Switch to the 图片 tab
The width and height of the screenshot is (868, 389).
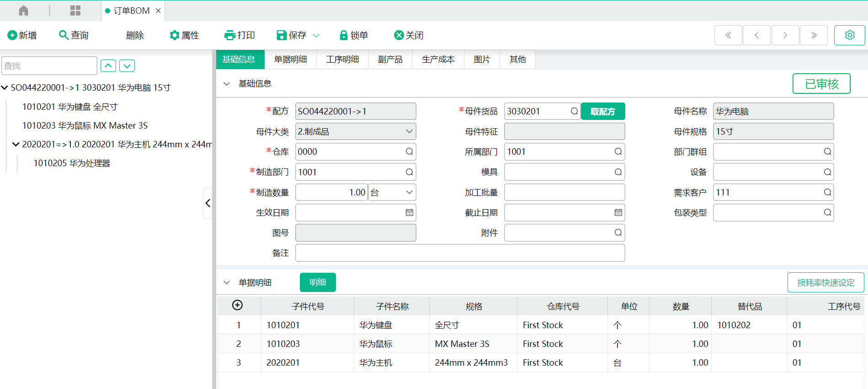pos(482,59)
